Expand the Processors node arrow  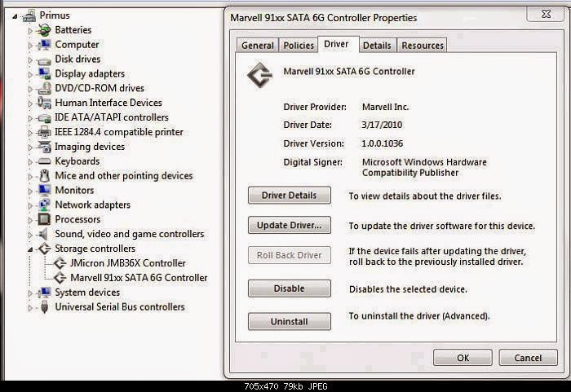tap(30, 220)
